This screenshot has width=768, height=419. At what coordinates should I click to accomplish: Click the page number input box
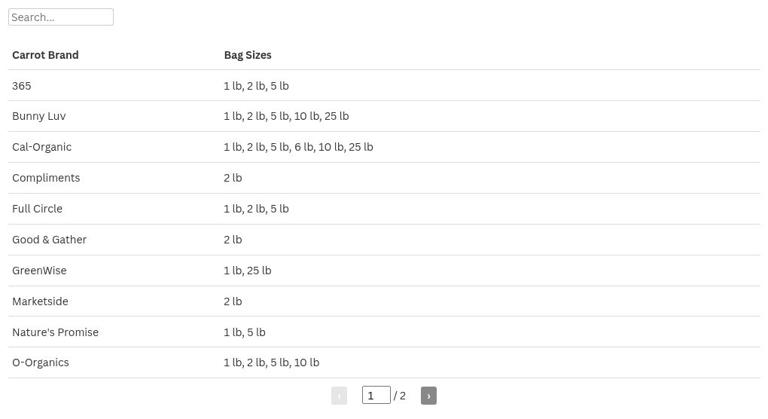click(x=376, y=395)
